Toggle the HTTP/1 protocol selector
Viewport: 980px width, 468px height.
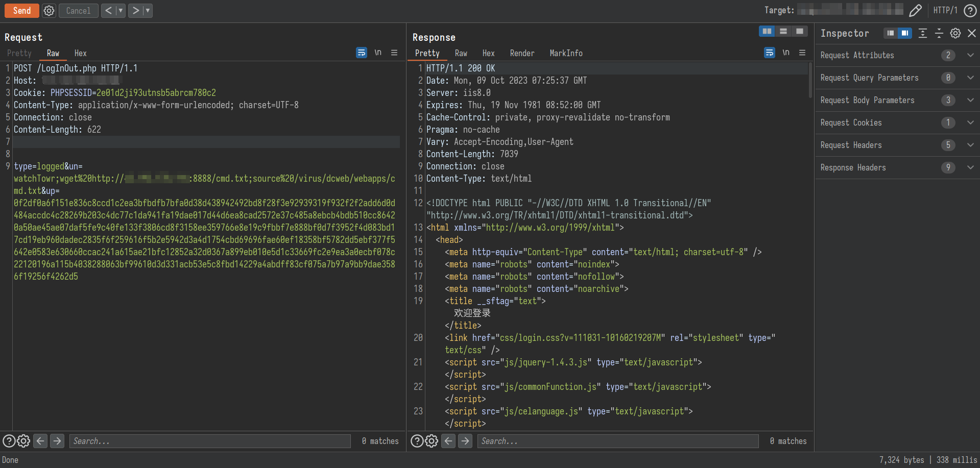[945, 10]
